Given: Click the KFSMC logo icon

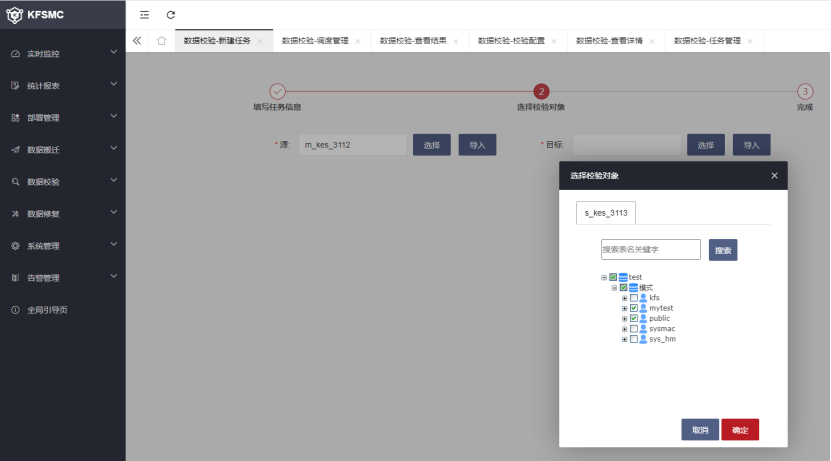Looking at the screenshot, I should (x=14, y=15).
